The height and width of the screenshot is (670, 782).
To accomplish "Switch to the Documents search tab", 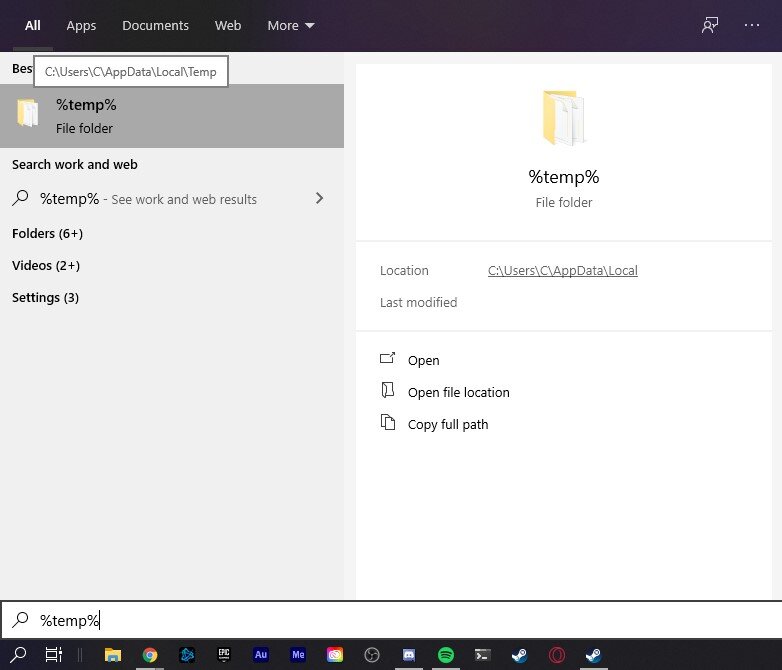I will [x=155, y=25].
